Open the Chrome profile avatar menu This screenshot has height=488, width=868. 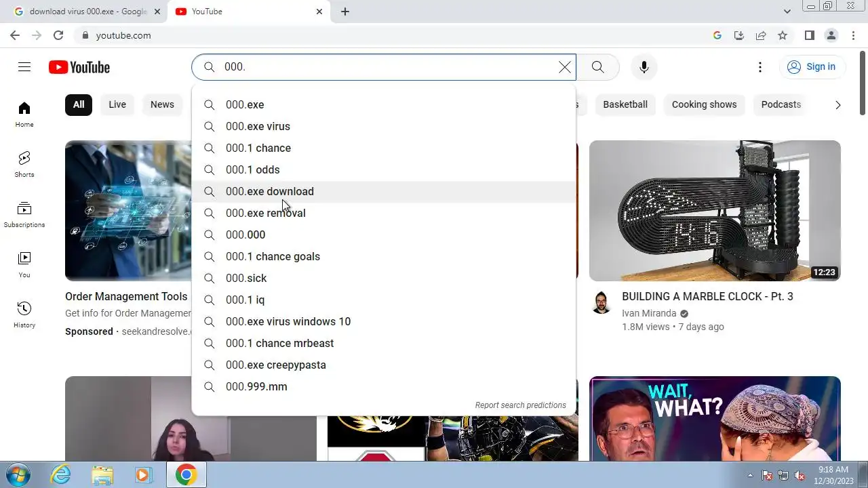click(831, 35)
